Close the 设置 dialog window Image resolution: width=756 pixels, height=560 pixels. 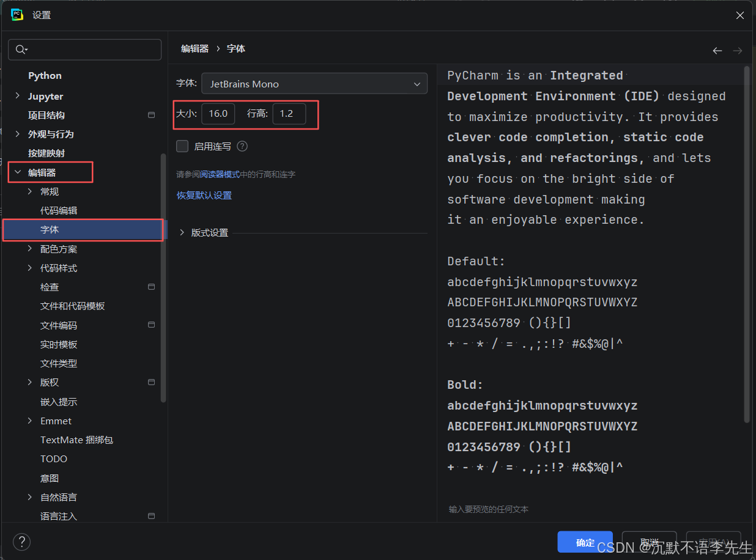coord(740,15)
